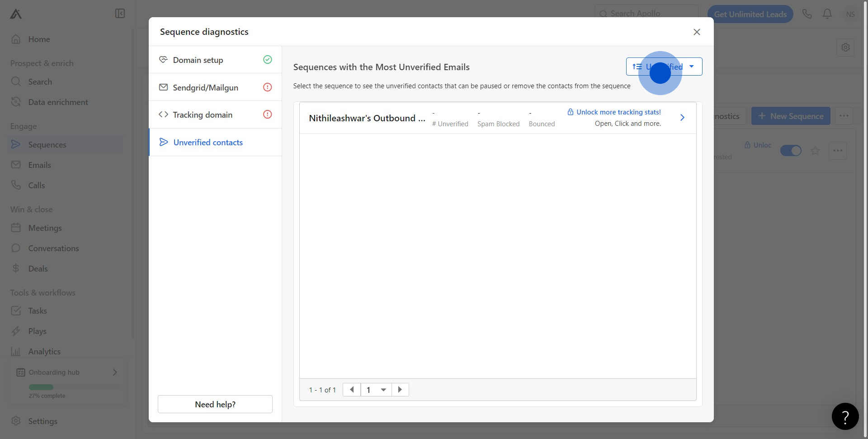Open the phone dialer icon
Viewport: 868px width, 439px height.
tap(807, 14)
